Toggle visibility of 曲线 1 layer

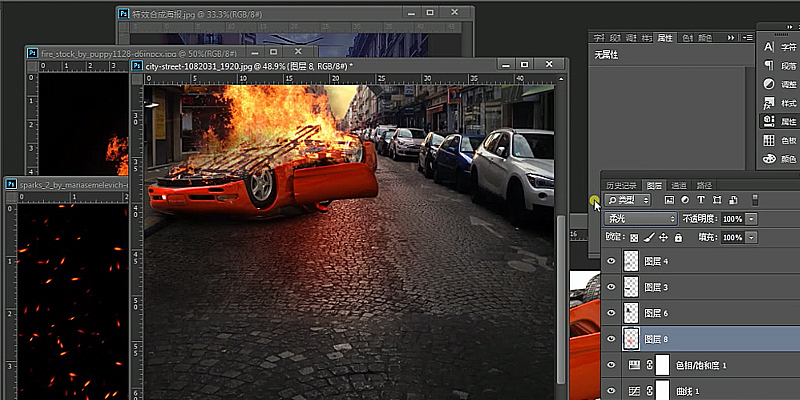pos(611,391)
